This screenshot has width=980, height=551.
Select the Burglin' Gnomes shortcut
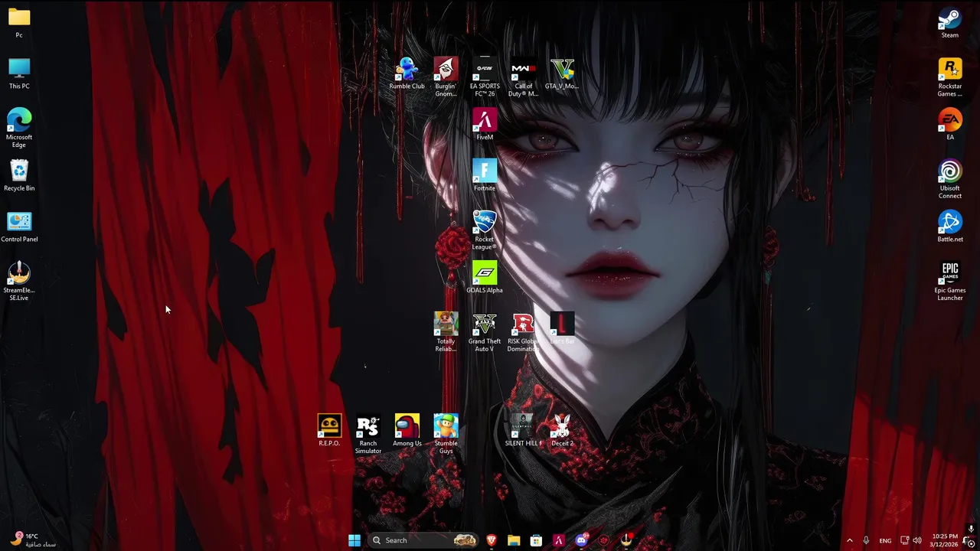click(x=446, y=77)
